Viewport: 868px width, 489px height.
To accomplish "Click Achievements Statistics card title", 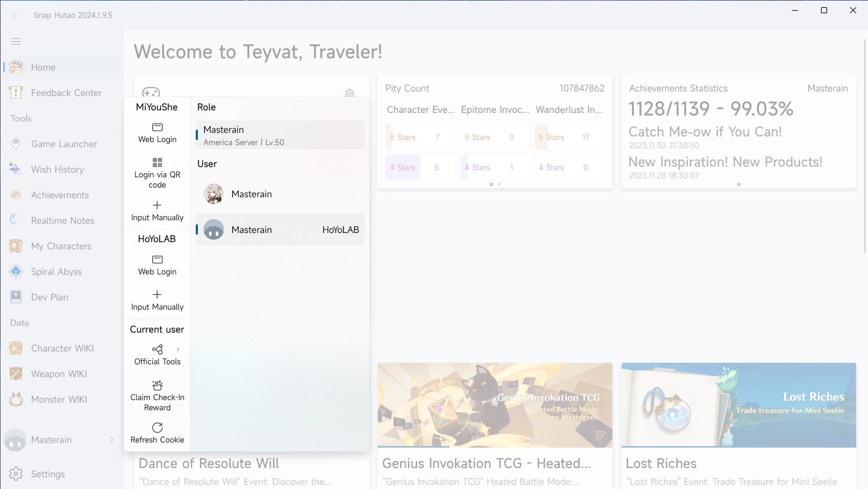I will coord(678,88).
